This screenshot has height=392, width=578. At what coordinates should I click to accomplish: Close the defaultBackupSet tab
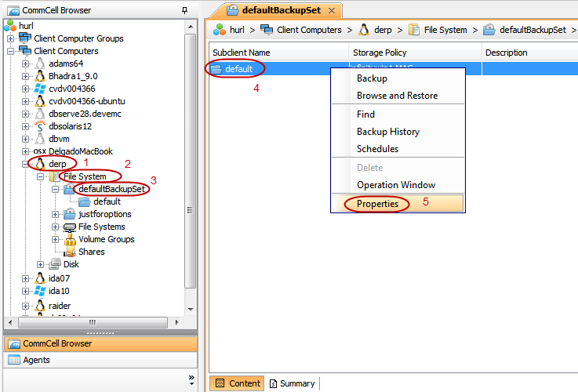[x=331, y=10]
